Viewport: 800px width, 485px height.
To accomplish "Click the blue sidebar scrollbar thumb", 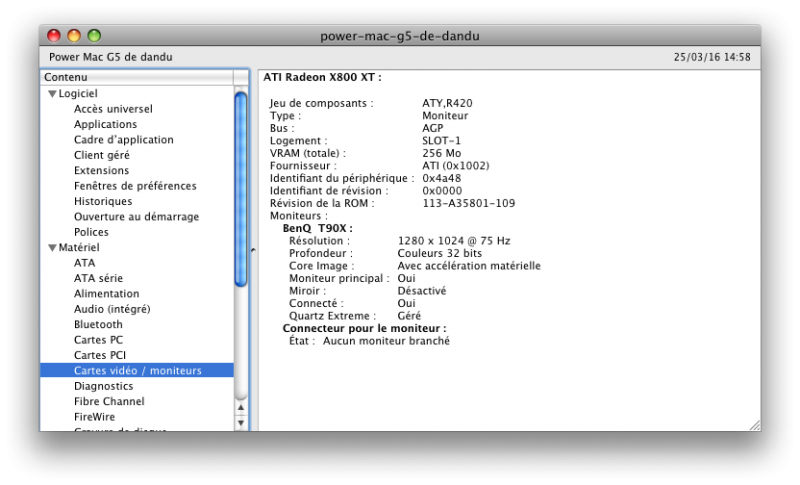I will tap(241, 190).
